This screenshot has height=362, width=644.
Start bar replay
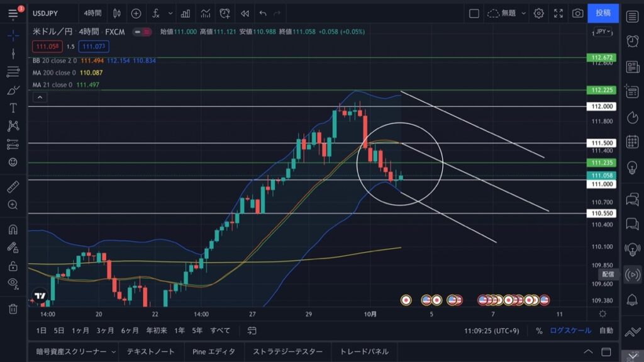tap(245, 14)
